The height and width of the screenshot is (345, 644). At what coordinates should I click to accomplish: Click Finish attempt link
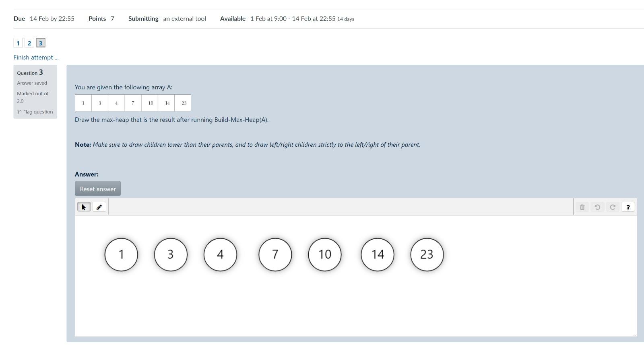click(36, 57)
